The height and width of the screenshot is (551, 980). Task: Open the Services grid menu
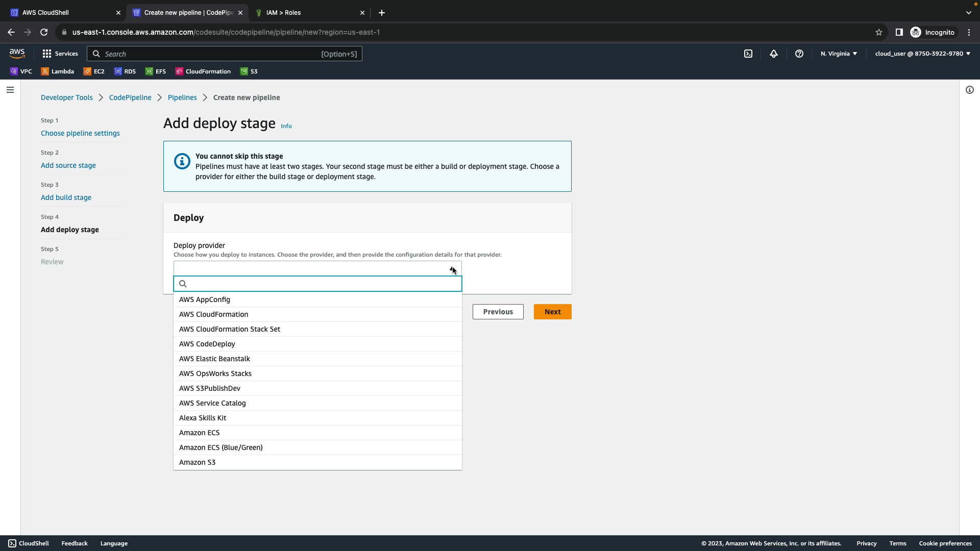(60, 54)
